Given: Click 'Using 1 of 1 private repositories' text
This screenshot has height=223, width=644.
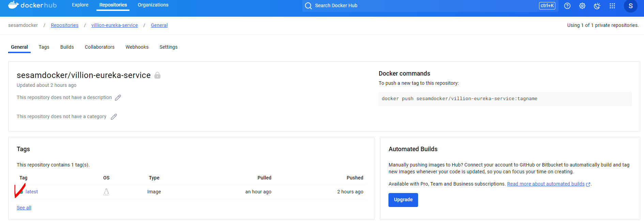Looking at the screenshot, I should point(603,25).
